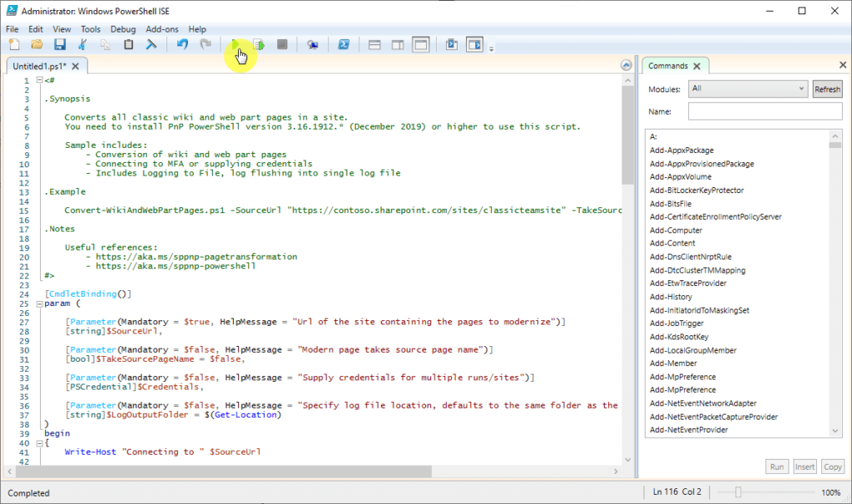Open toolbar overflow options arrow
This screenshot has width=852, height=504.
pos(491,49)
